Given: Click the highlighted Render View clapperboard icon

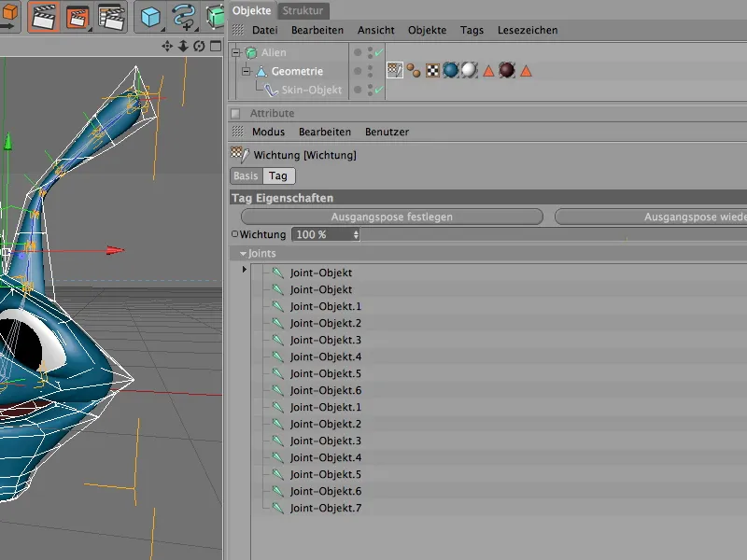Looking at the screenshot, I should 43,16.
